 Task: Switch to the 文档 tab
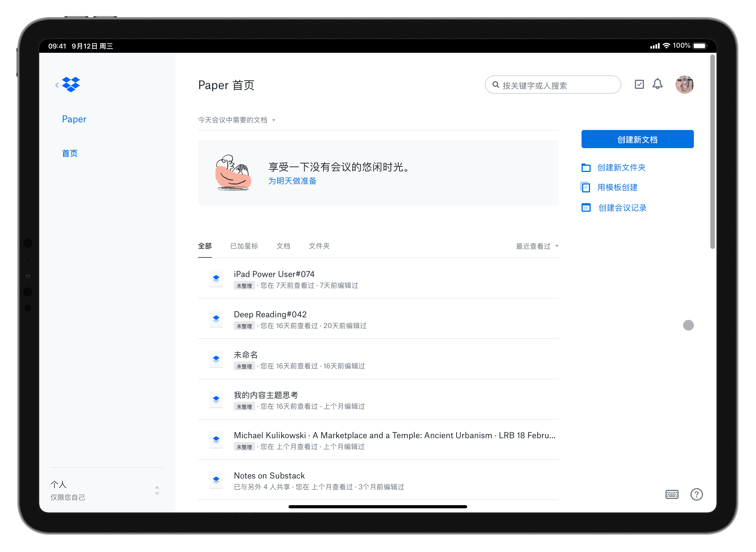283,246
